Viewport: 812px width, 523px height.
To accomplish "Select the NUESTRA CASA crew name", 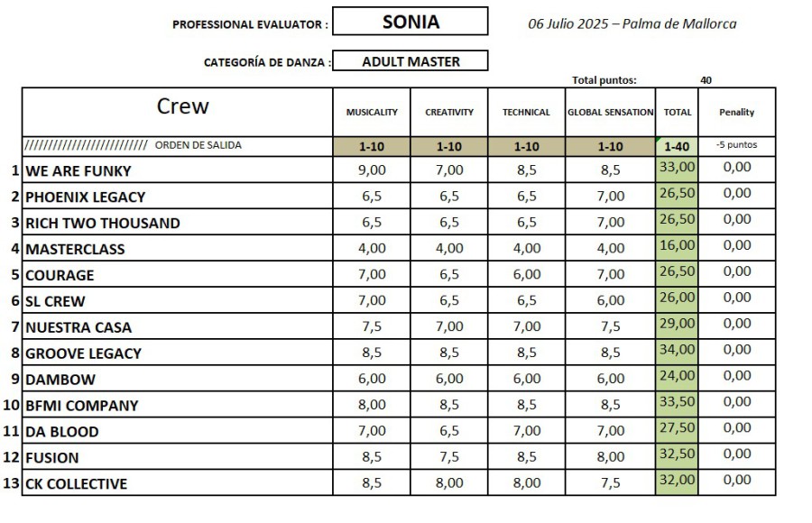I will coord(78,327).
